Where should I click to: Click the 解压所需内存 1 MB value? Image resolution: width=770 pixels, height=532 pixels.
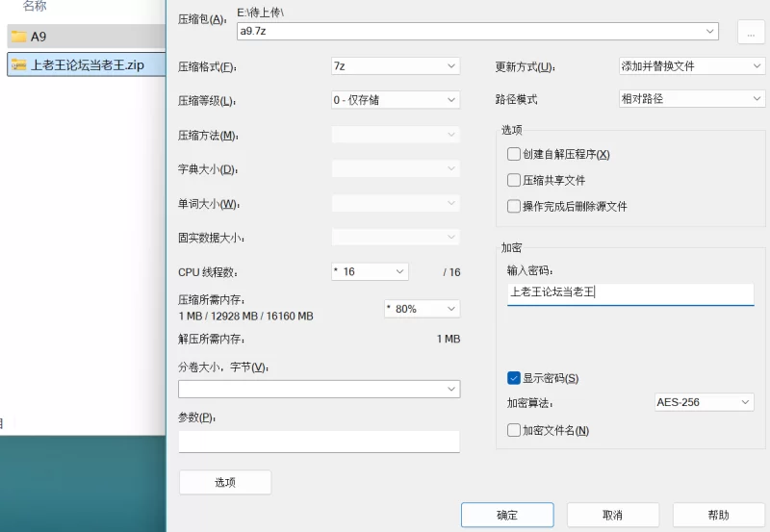[x=449, y=340]
